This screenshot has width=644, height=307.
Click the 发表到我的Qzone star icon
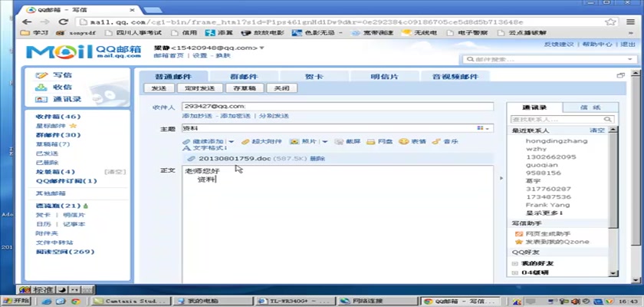(519, 242)
